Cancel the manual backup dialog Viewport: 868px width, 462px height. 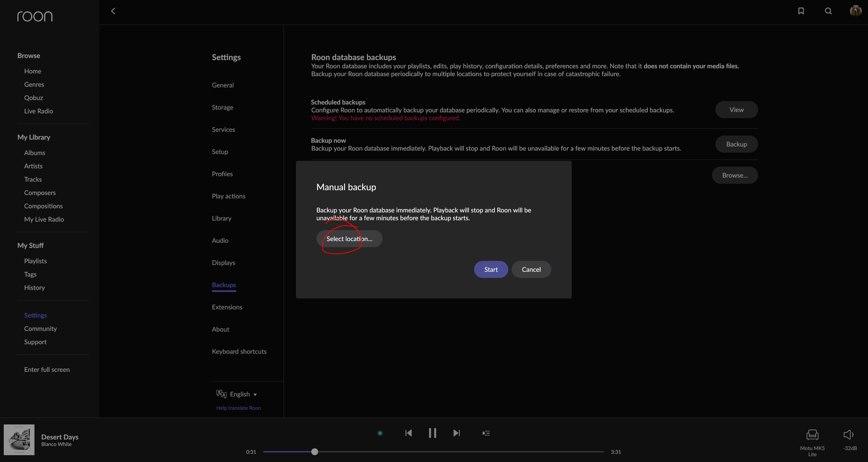pos(531,269)
